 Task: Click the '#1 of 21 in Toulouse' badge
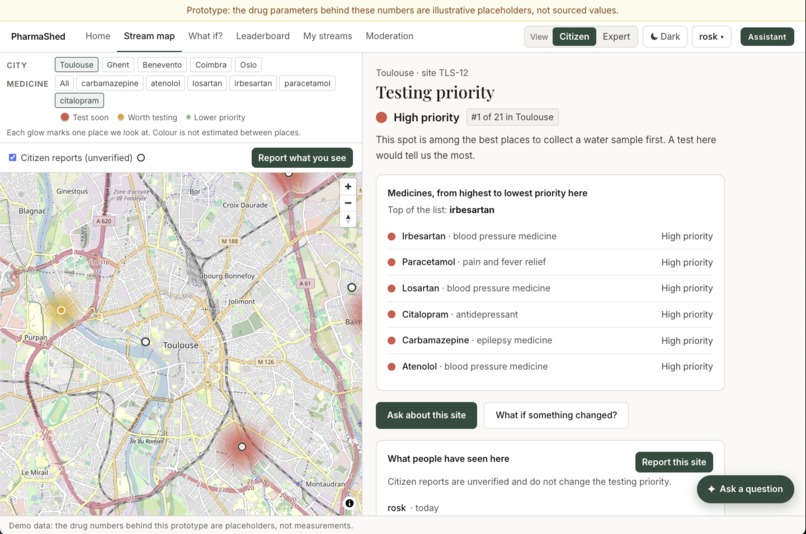512,117
